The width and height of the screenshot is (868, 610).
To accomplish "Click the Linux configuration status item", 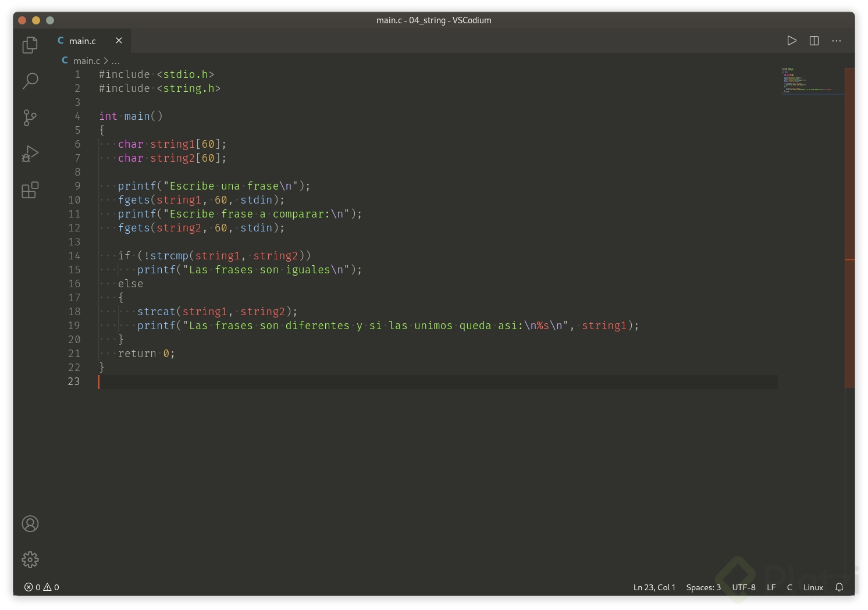I will coord(813,587).
